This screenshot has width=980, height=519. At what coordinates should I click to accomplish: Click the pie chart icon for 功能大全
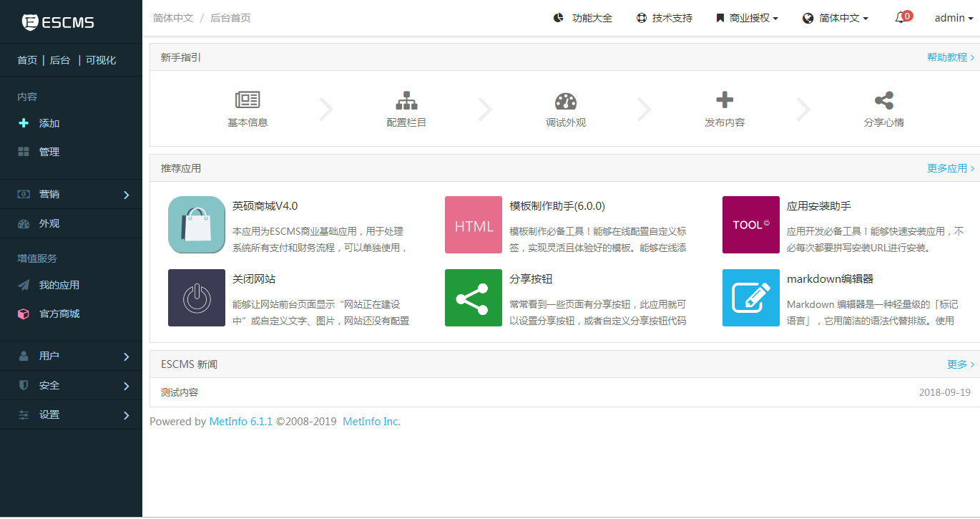559,18
